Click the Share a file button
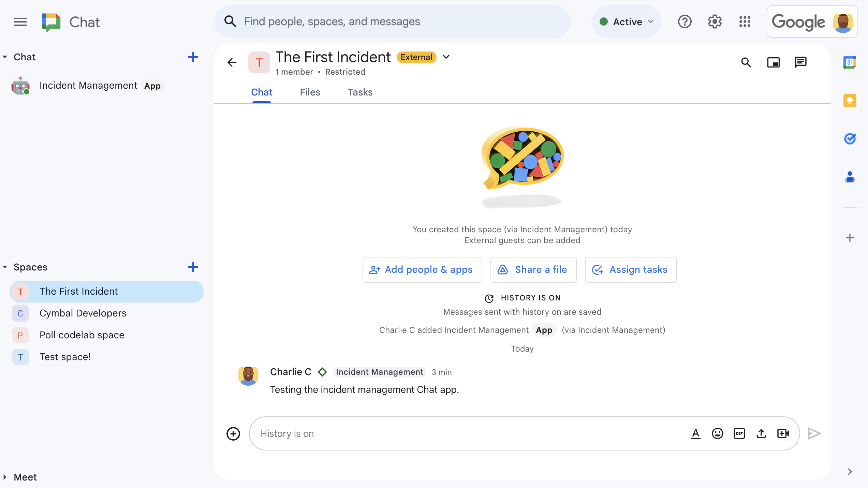The image size is (868, 488). click(532, 269)
